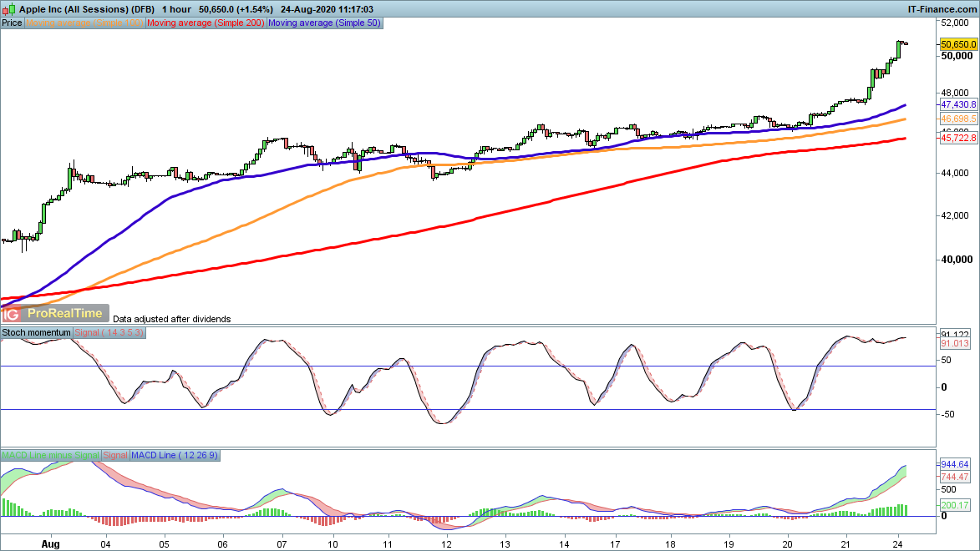The image size is (980, 551).
Task: Click the 944.64 MACD value tag
Action: [x=954, y=464]
